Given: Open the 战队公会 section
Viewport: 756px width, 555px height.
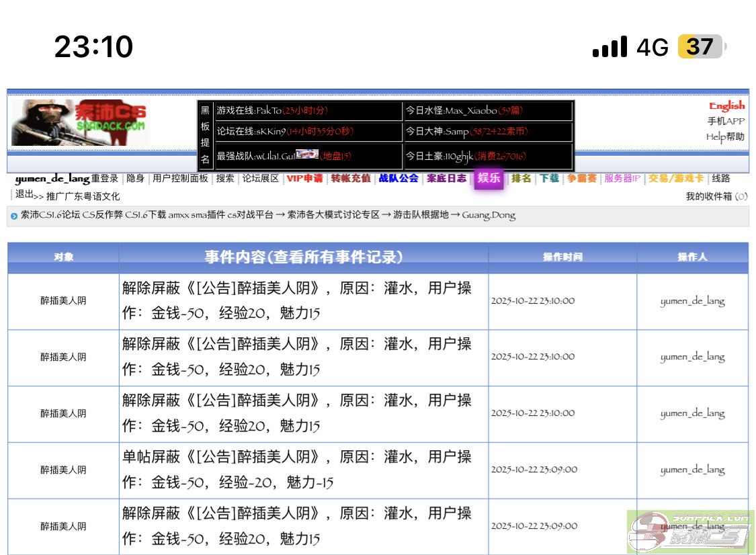Looking at the screenshot, I should point(398,179).
